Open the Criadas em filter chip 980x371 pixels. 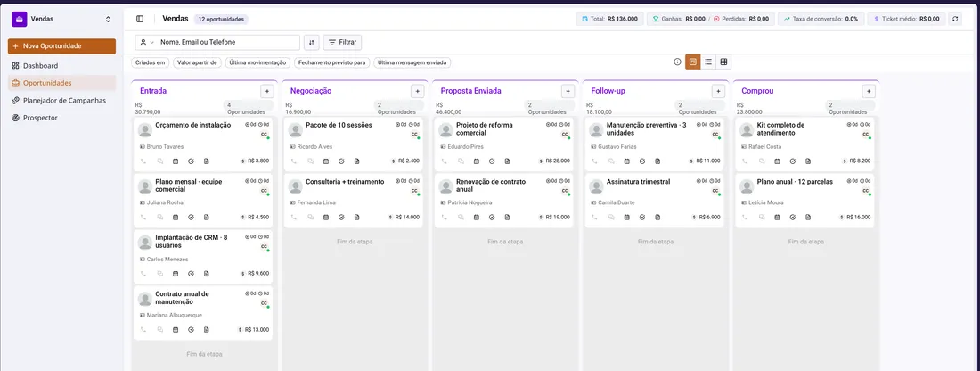click(x=151, y=62)
